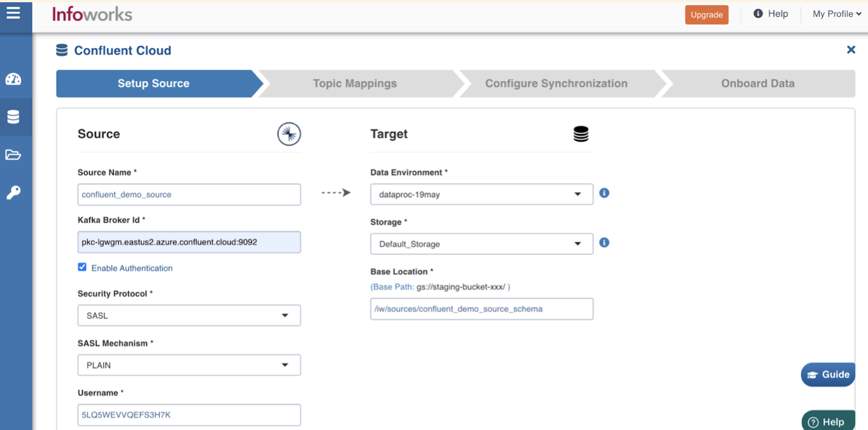Click the gs://staging-bucket-xxx/ path text
Image resolution: width=868 pixels, height=430 pixels.
click(x=461, y=286)
